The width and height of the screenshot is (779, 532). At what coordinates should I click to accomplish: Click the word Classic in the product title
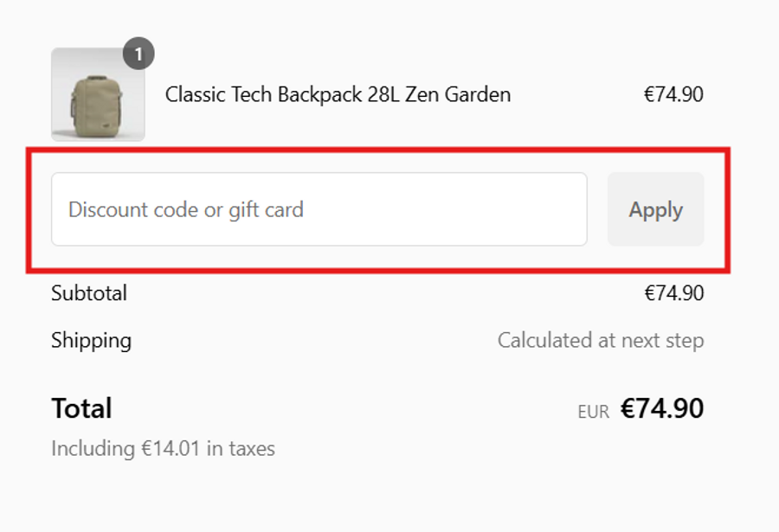[x=196, y=94]
